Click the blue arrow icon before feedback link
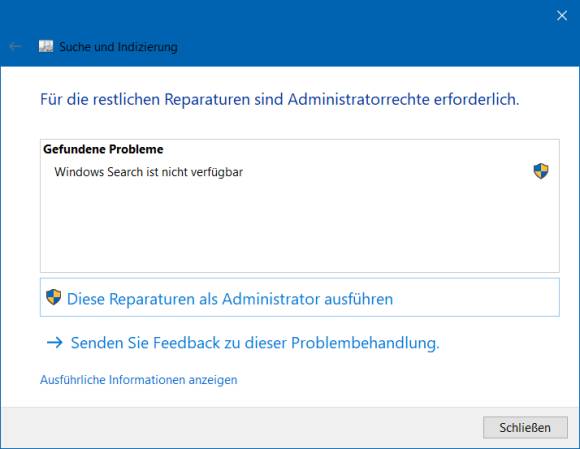 (55, 343)
